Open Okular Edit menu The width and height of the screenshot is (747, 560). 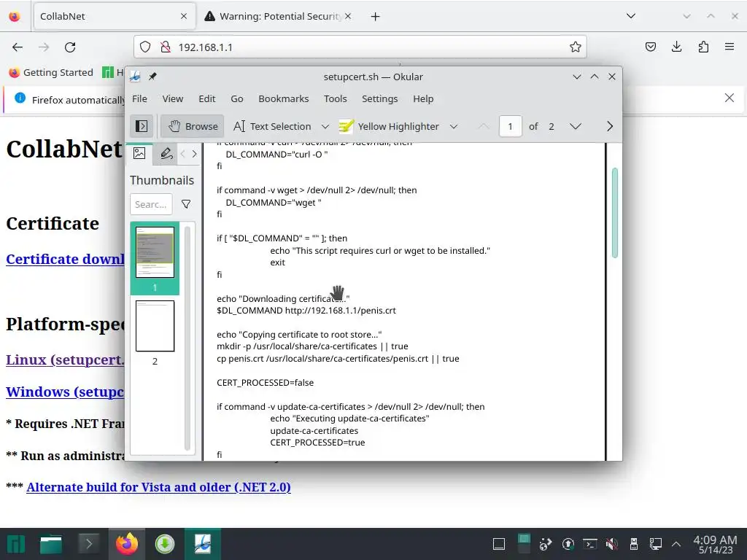(x=206, y=98)
